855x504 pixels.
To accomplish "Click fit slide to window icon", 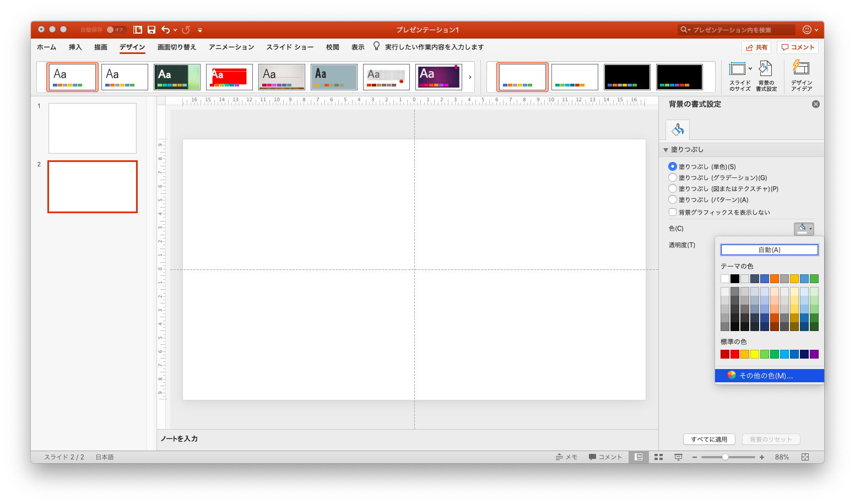I will pyautogui.click(x=805, y=457).
